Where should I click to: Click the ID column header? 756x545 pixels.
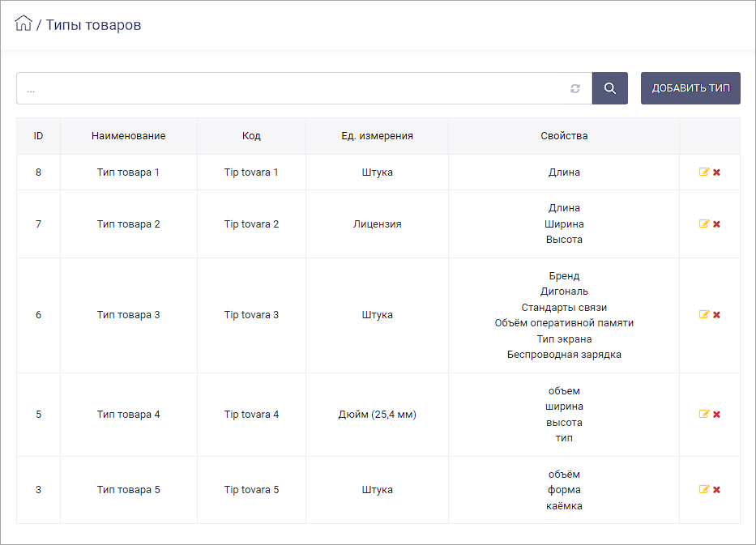[x=38, y=136]
